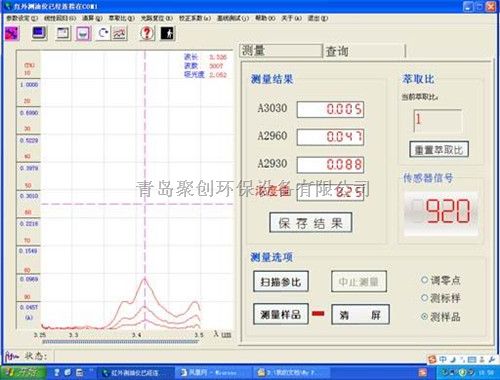
Task: Click the magenta pattern icon in the toolbar
Action: tap(12, 34)
